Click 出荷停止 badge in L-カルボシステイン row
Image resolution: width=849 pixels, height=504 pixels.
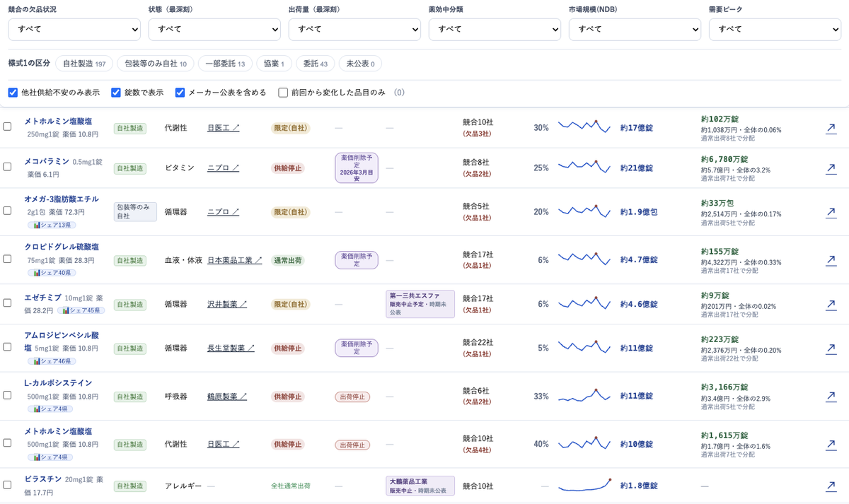point(352,397)
